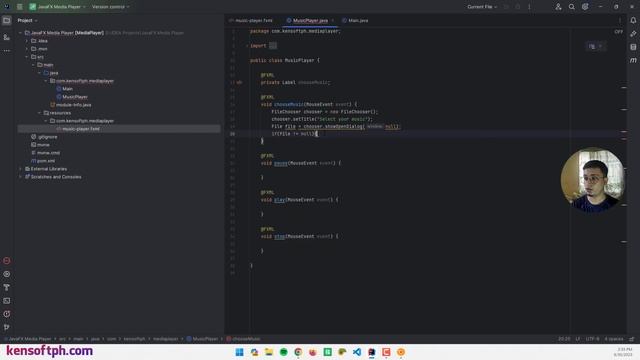The image size is (640, 360).
Task: Click the LF line separator status entry
Action: [x=578, y=339]
